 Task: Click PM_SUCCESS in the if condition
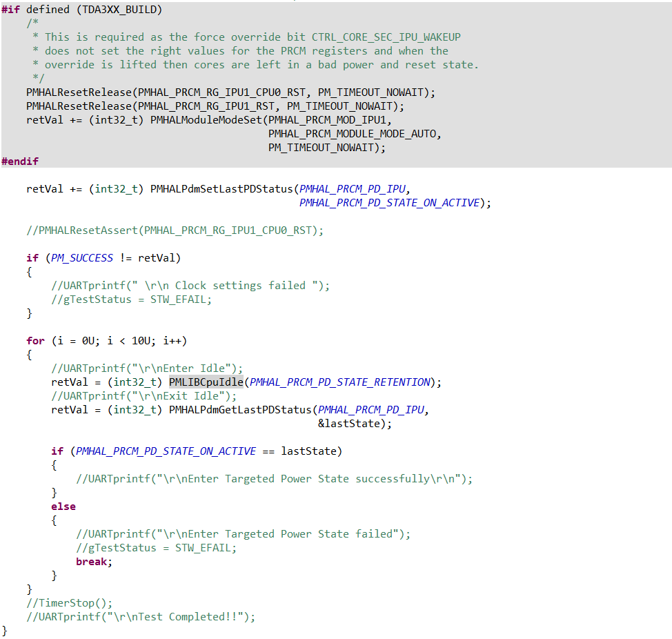pos(82,258)
